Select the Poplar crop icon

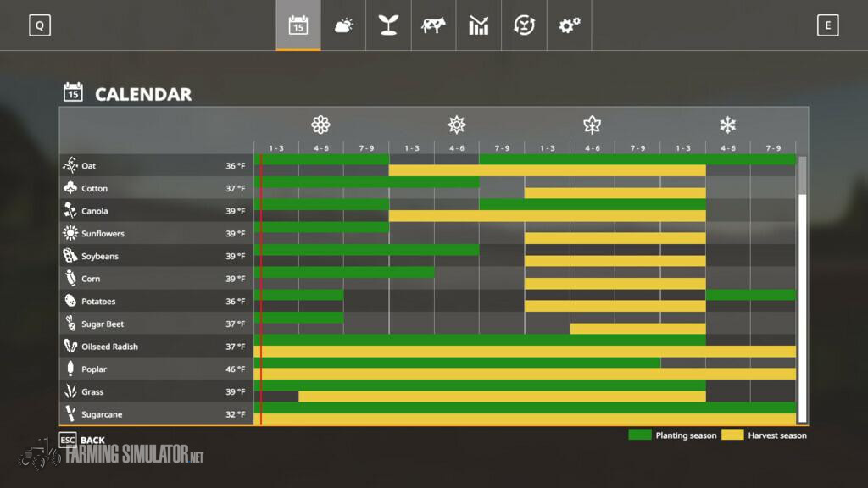click(70, 369)
